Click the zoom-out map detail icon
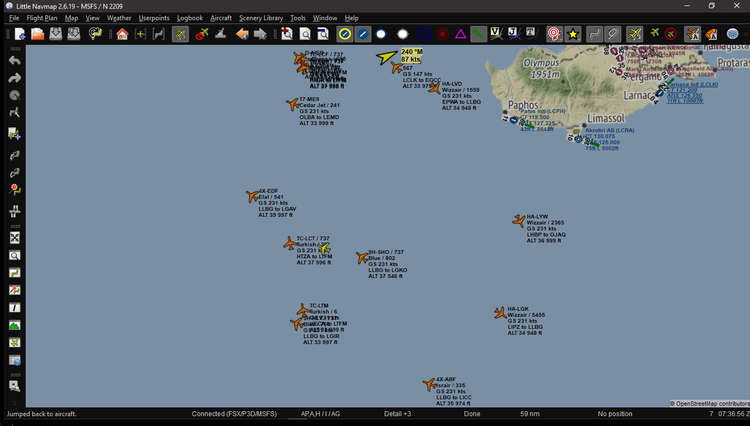Screen dimensions: 750x426 tap(323, 34)
